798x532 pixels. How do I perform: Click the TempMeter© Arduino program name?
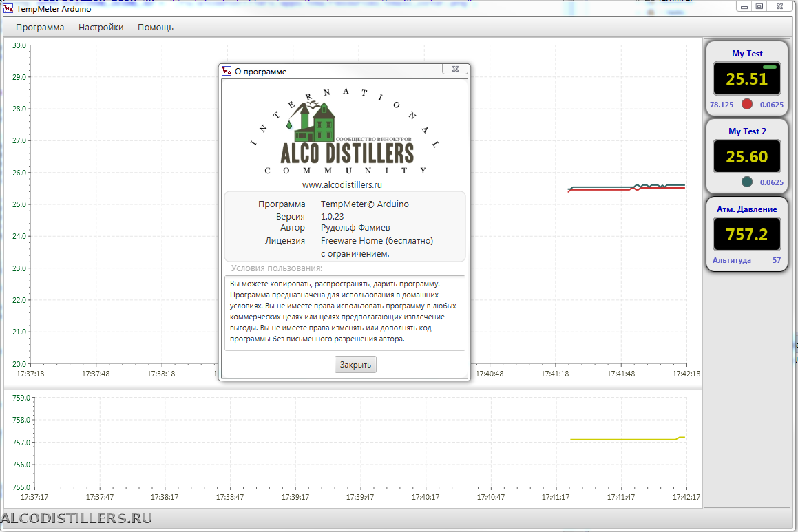pos(364,204)
